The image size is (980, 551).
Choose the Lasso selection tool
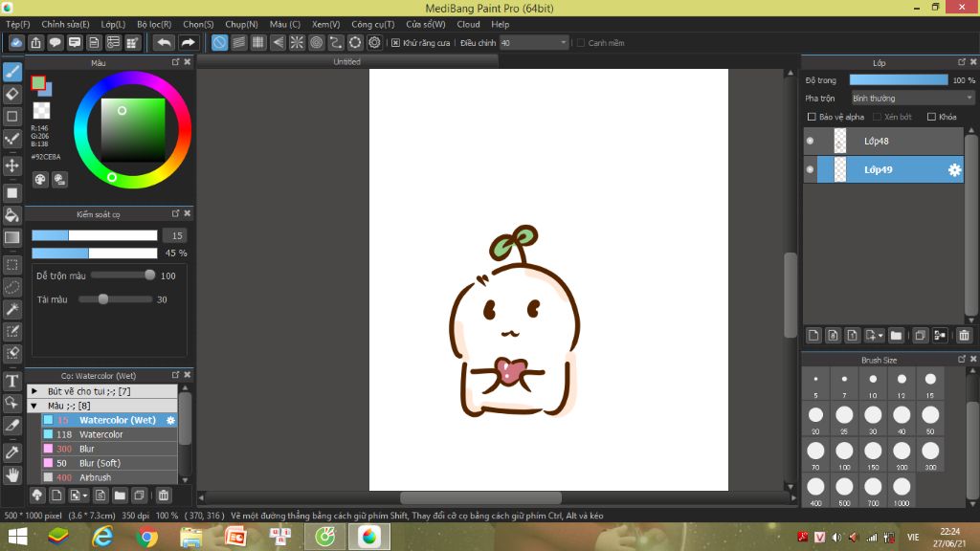tap(12, 287)
